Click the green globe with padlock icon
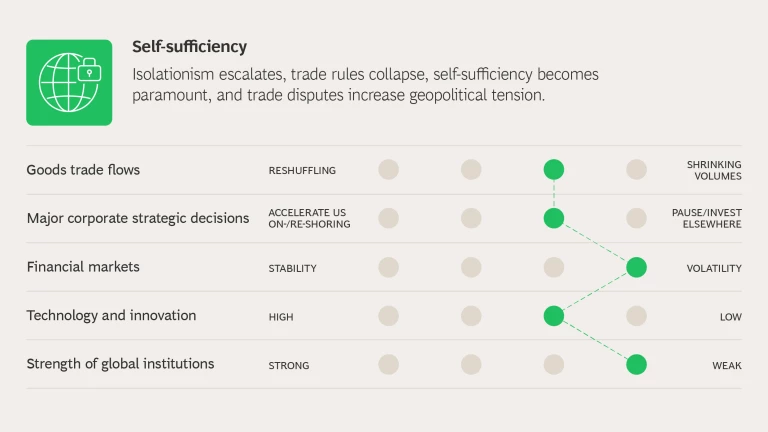The image size is (768, 432). [x=69, y=82]
